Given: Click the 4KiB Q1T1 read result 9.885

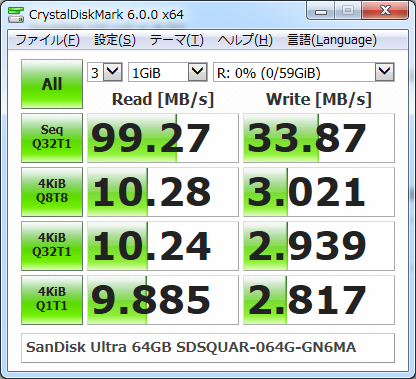Looking at the screenshot, I should (x=163, y=300).
